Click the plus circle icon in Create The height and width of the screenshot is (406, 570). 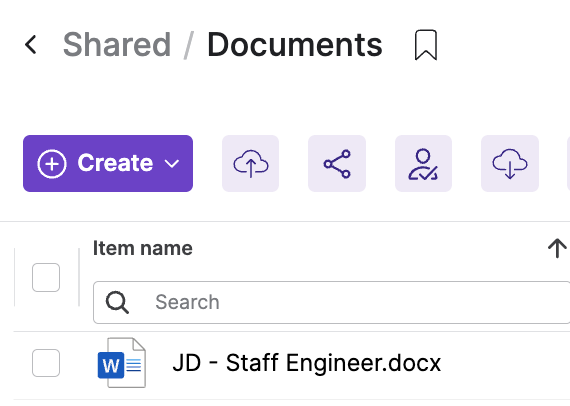point(52,164)
